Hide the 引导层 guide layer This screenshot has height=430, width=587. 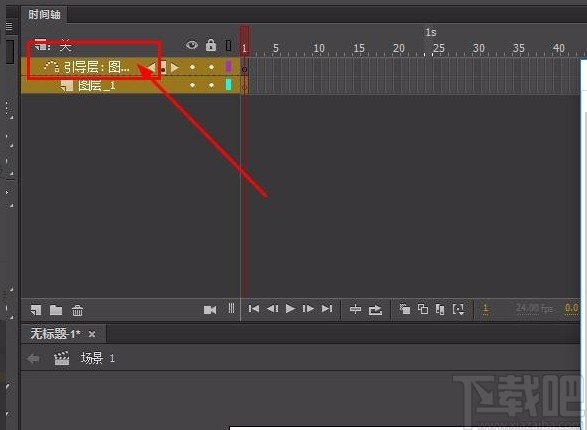[192, 67]
